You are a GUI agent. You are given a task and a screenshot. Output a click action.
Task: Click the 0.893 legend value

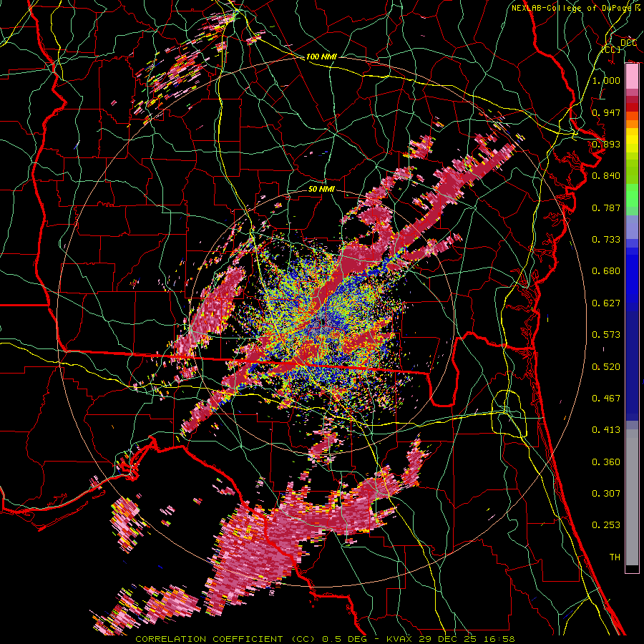point(606,144)
